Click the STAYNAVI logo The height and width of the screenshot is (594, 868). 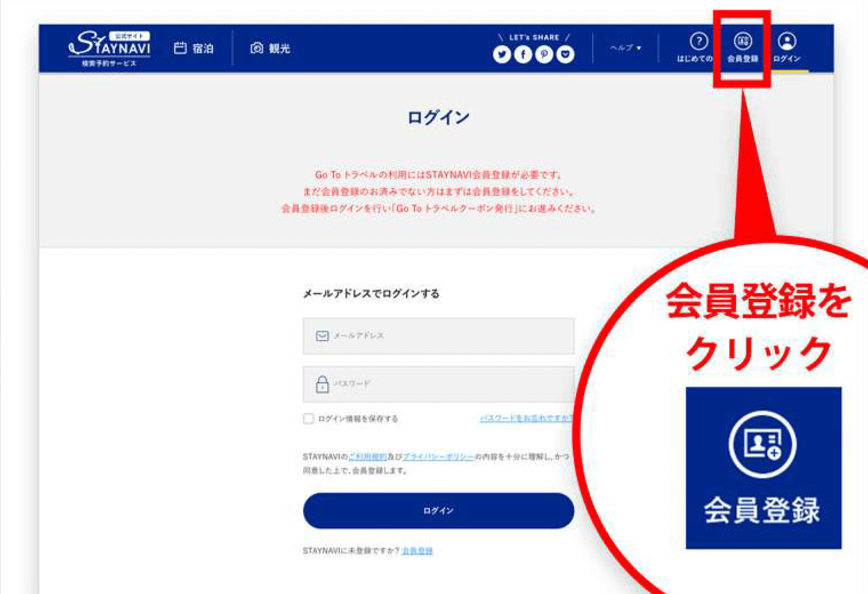(110, 49)
